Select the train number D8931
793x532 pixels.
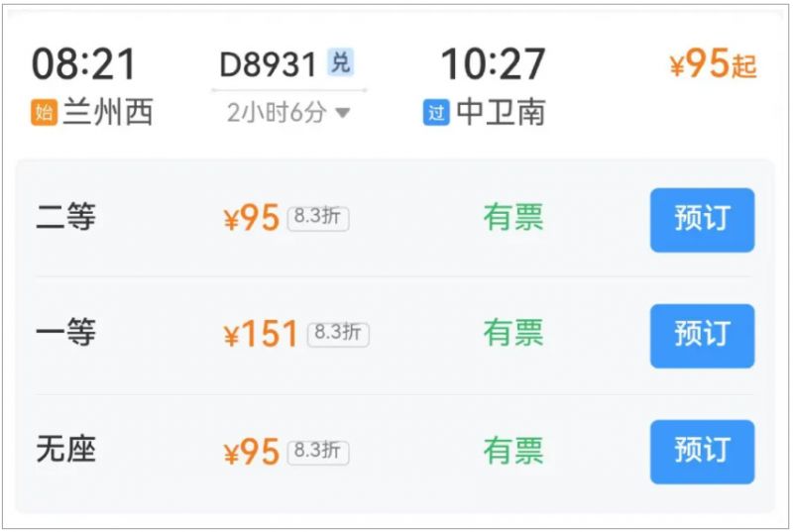(x=268, y=64)
